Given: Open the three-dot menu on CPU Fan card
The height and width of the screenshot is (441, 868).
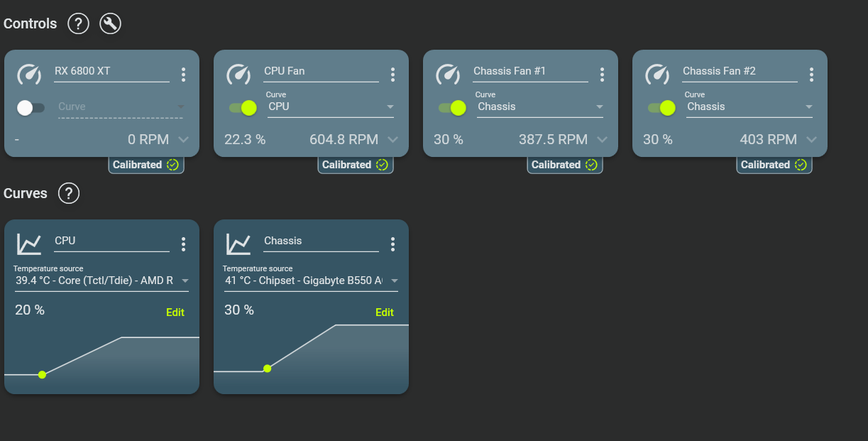Looking at the screenshot, I should point(393,75).
